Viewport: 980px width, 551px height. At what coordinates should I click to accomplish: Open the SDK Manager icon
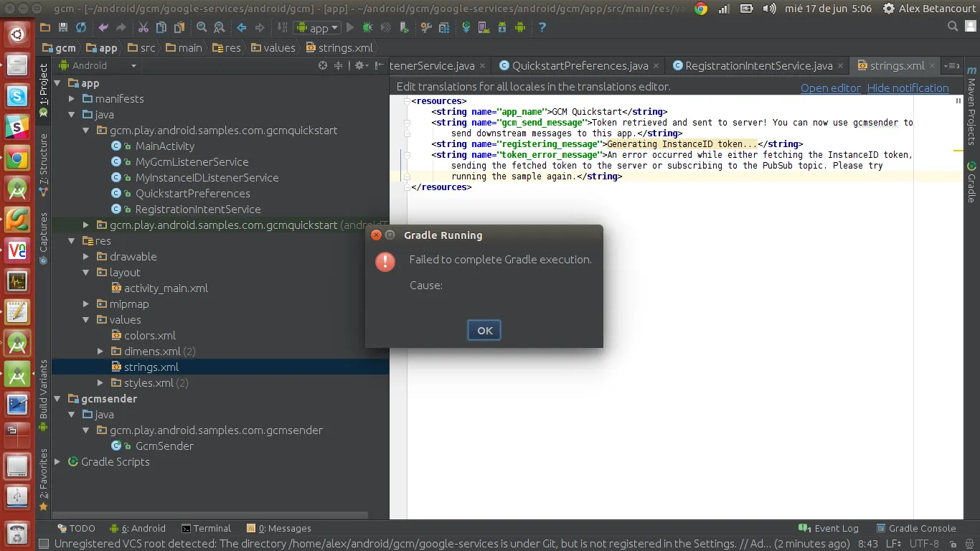[x=502, y=28]
